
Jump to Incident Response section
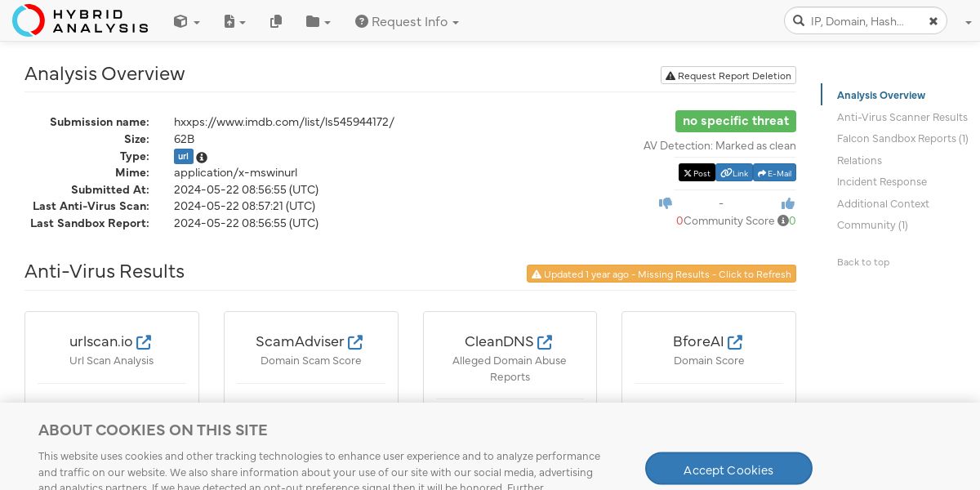pyautogui.click(x=882, y=182)
